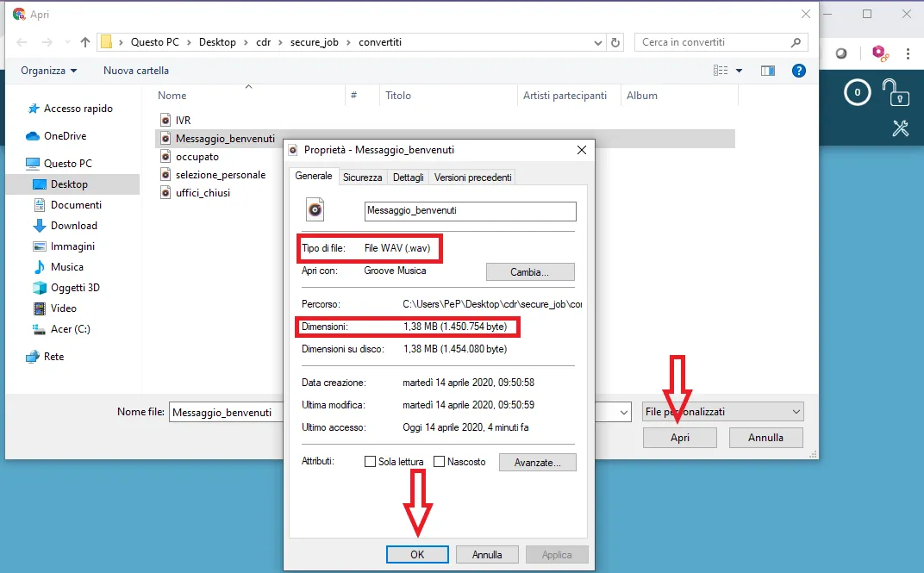Viewport: 924px width, 573px height.
Task: Click the Cerca in convertiti search box
Action: tap(714, 42)
